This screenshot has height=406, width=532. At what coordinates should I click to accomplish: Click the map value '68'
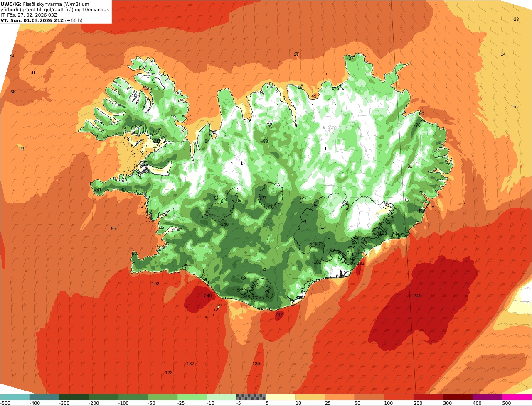coord(13,92)
